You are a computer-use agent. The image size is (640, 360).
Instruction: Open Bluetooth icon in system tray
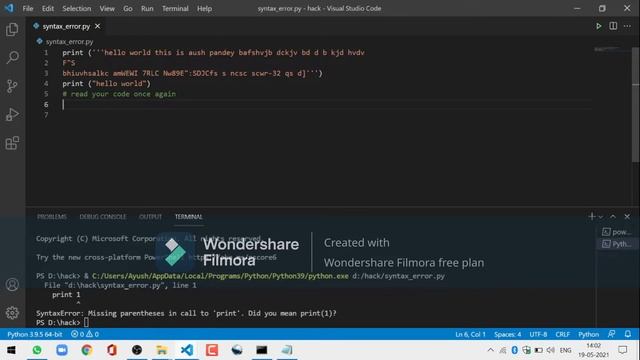point(514,350)
